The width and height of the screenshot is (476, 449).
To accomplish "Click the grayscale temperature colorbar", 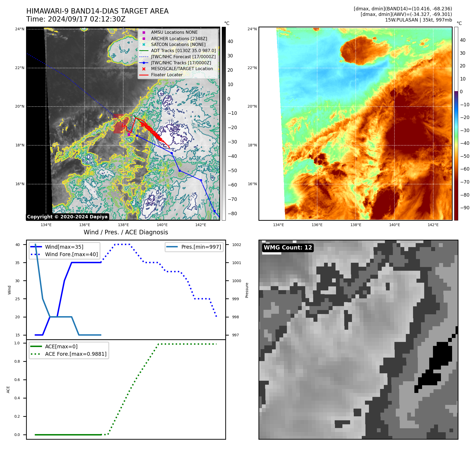I will click(x=224, y=124).
